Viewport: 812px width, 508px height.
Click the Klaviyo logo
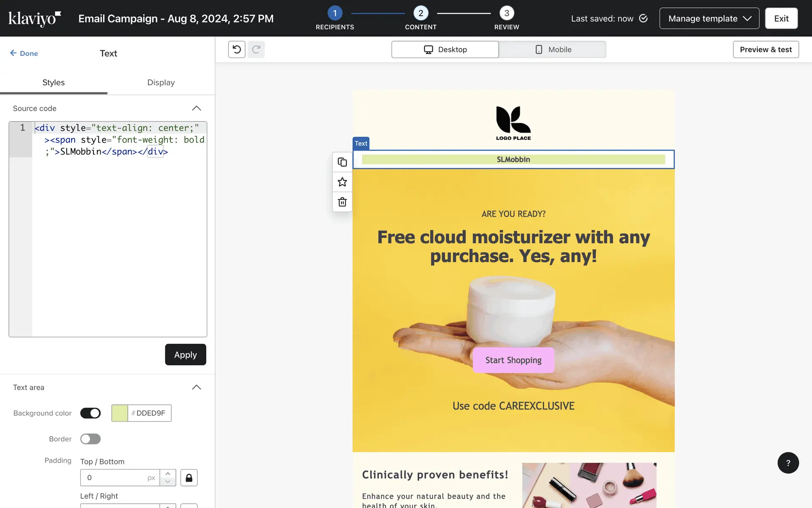click(x=35, y=18)
